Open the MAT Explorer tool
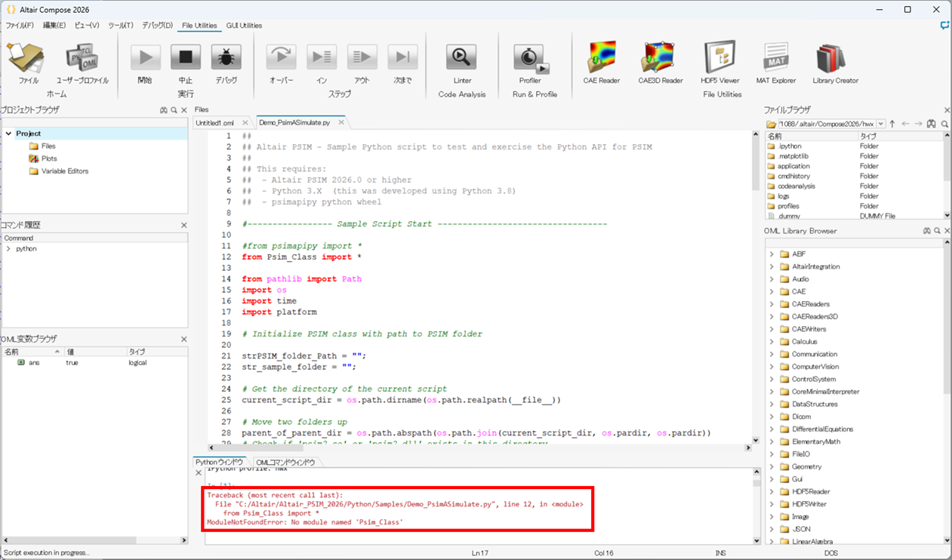Image resolution: width=952 pixels, height=560 pixels. coord(775,59)
